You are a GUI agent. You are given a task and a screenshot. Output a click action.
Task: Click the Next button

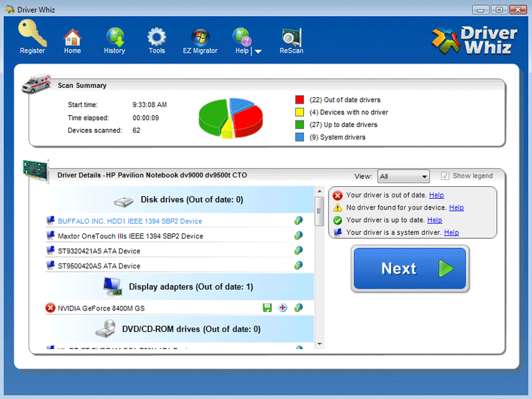pyautogui.click(x=410, y=269)
